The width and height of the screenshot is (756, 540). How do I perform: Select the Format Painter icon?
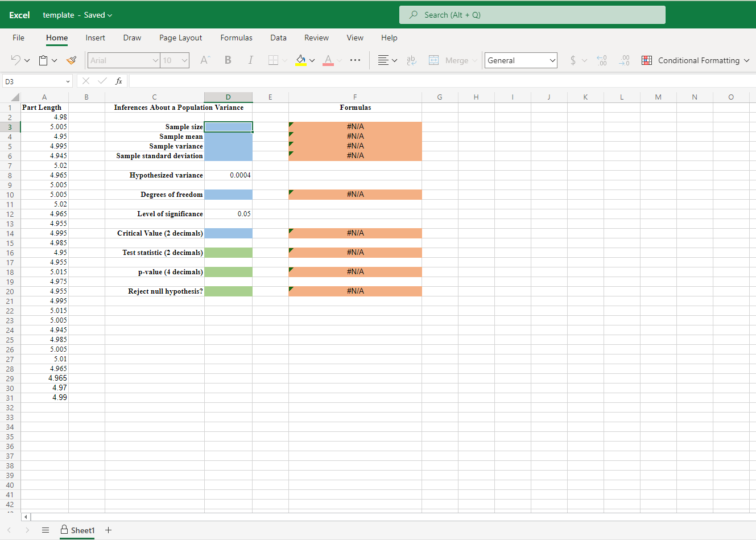tap(71, 60)
